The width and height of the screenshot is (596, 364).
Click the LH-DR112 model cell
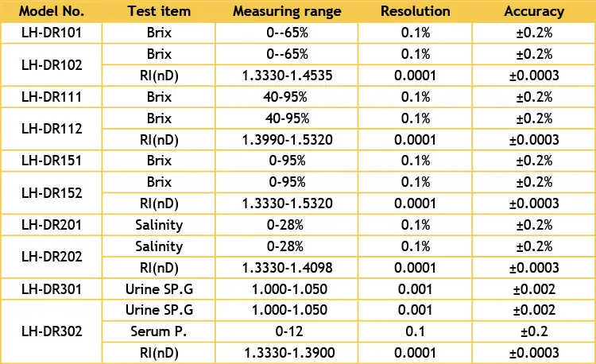pyautogui.click(x=51, y=129)
